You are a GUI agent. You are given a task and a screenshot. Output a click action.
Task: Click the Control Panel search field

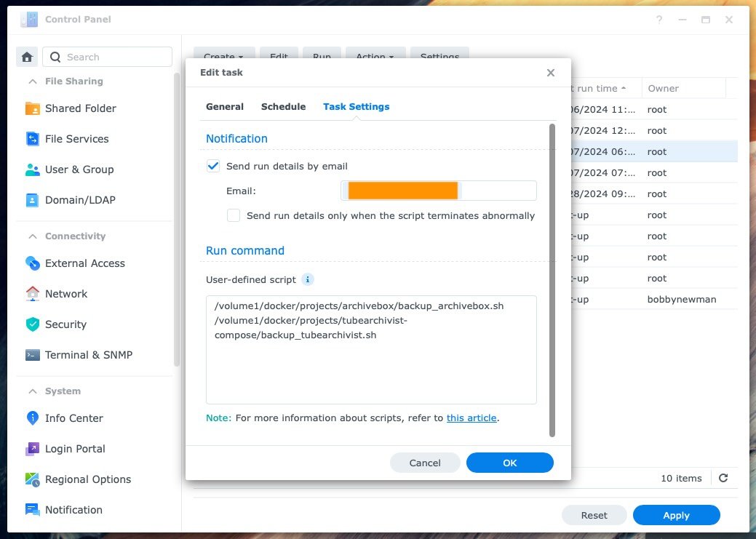[x=108, y=57]
